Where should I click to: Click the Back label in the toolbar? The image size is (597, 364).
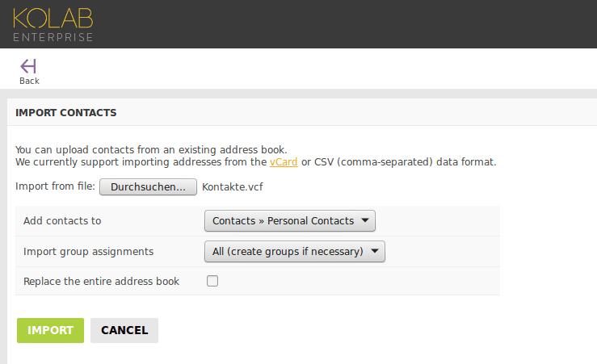[x=29, y=81]
